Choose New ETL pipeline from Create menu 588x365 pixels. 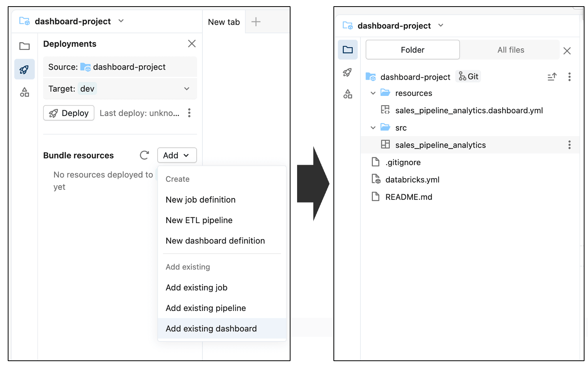pyautogui.click(x=199, y=220)
